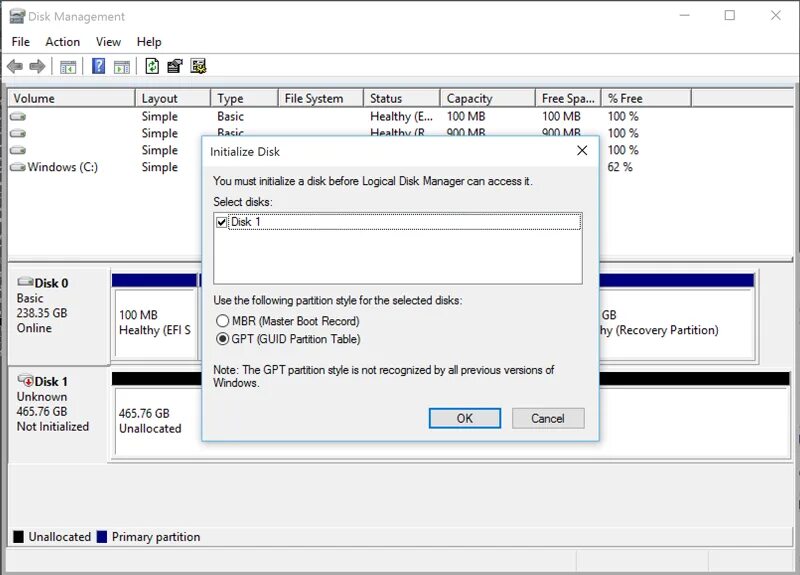
Task: Sort by Status column header
Action: point(402,98)
